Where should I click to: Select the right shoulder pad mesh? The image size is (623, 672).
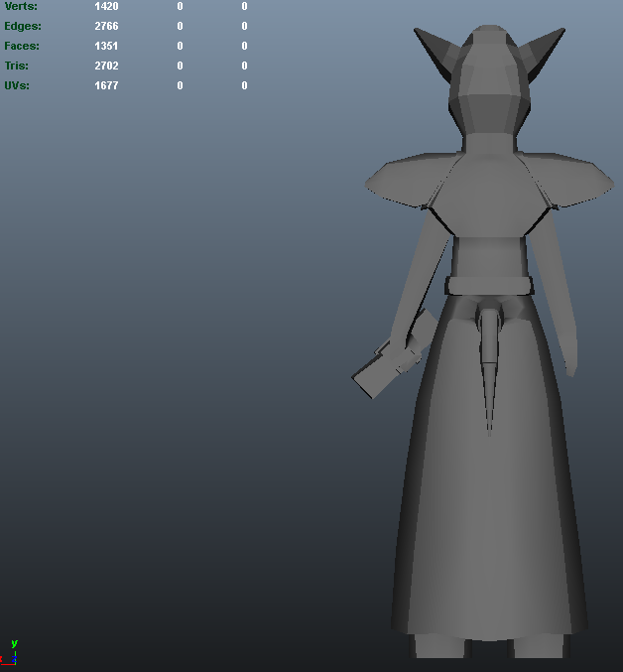[x=571, y=180]
